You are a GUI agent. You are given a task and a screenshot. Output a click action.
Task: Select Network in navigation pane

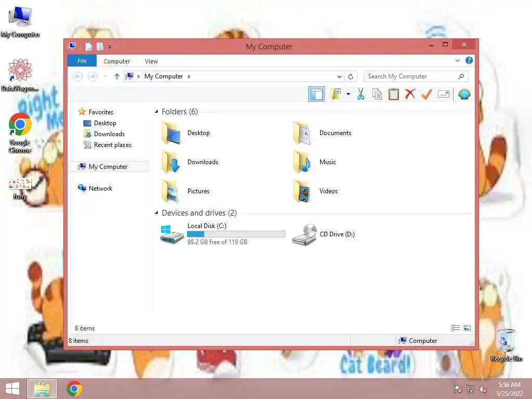tap(100, 188)
